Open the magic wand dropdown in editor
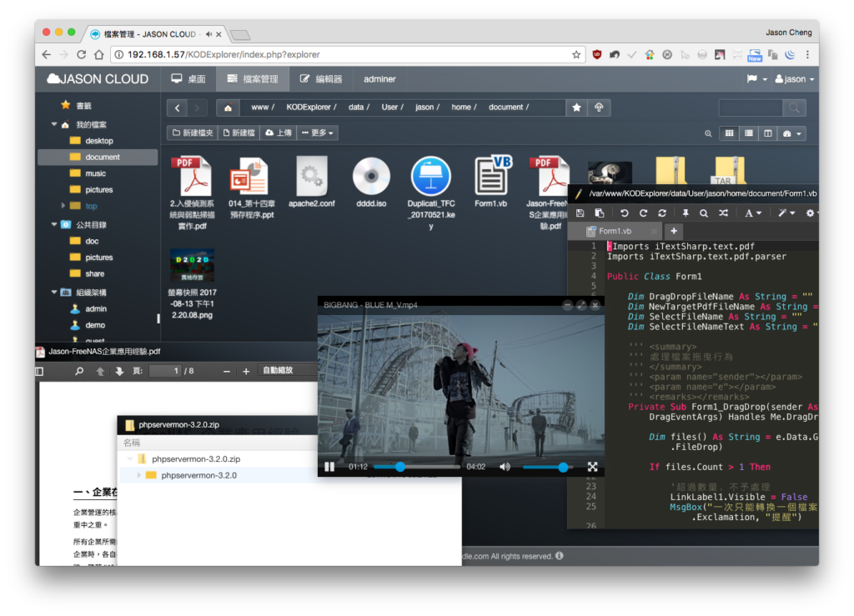Screen dimensions: 854x616 [786, 213]
